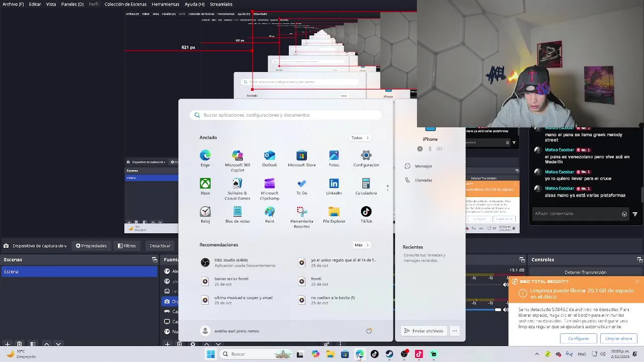Open Colección de Escenas menu

(x=125, y=4)
